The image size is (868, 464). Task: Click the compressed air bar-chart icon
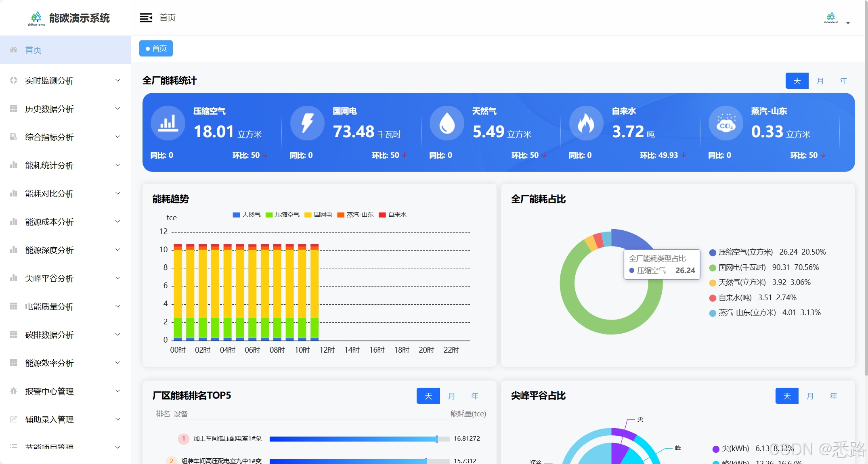(168, 123)
